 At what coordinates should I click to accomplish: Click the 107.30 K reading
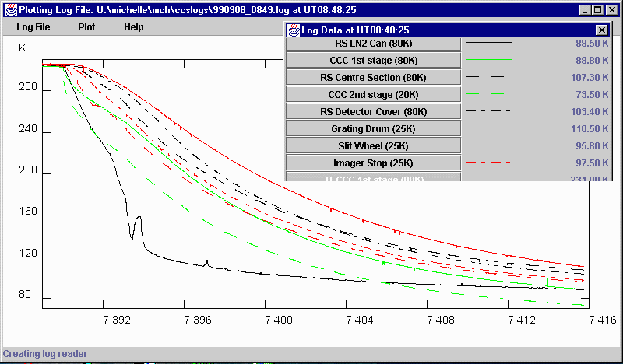[590, 78]
